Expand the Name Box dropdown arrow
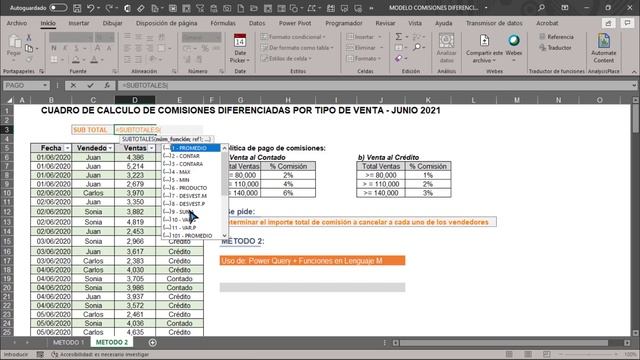Viewport: 640px width, 360px height. pos(44,85)
